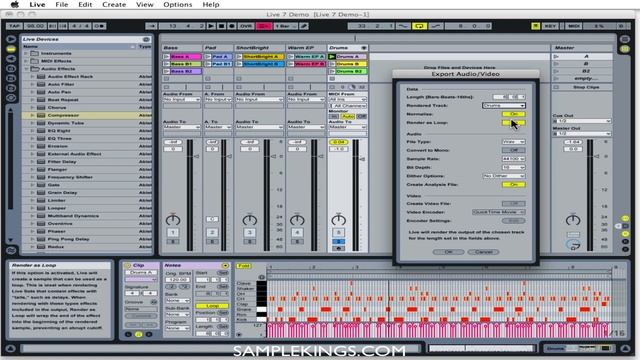This screenshot has height=360, width=640.
Task: Click the TAP tempo button
Action: (x=14, y=26)
